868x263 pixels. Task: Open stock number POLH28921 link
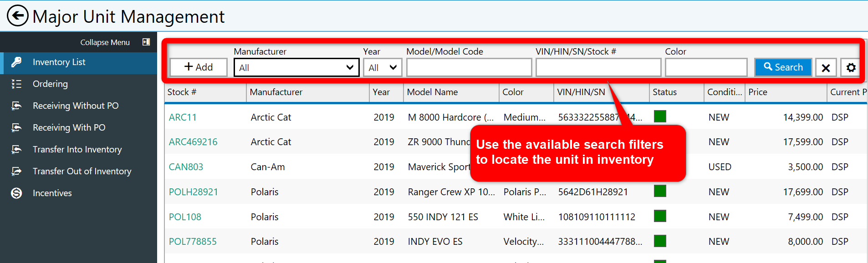pyautogui.click(x=194, y=192)
